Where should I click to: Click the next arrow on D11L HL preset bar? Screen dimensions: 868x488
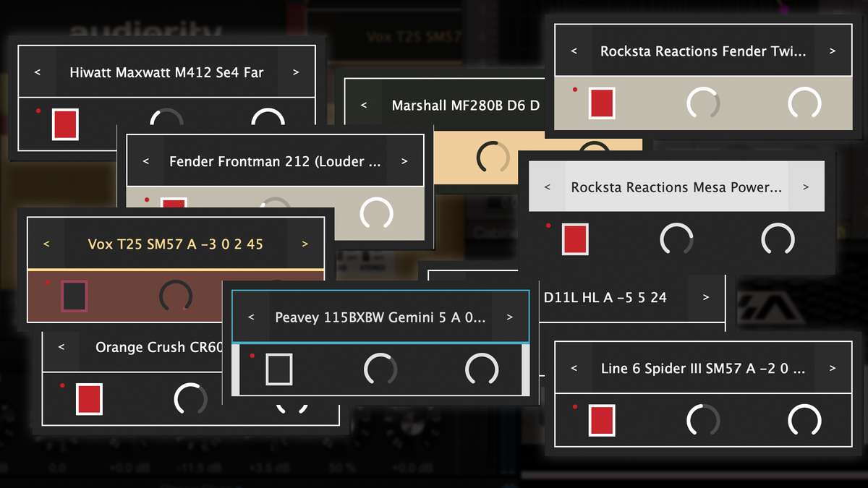[705, 297]
